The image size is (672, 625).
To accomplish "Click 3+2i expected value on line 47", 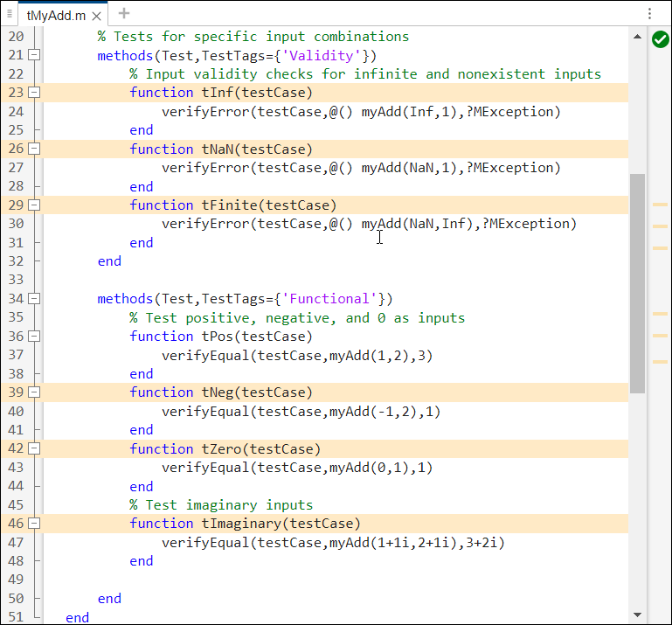I will tap(481, 543).
